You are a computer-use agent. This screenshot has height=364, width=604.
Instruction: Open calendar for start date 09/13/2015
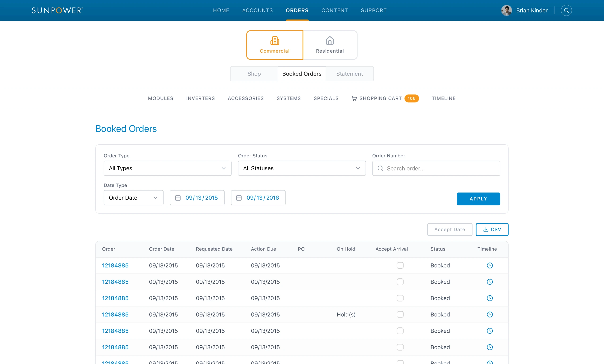coord(178,198)
